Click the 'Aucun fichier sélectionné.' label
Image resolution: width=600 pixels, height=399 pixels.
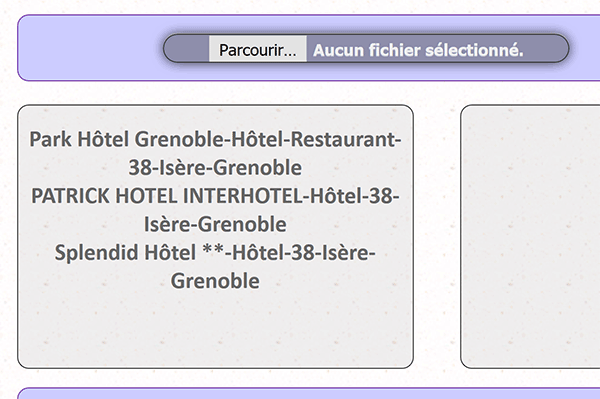click(x=418, y=50)
